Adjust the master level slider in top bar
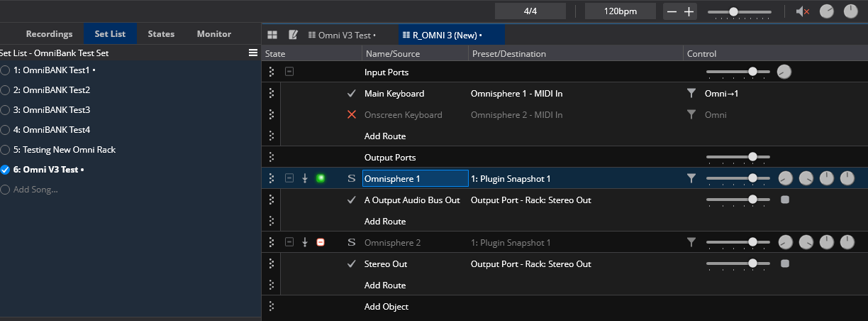The height and width of the screenshot is (321, 868). 740,11
